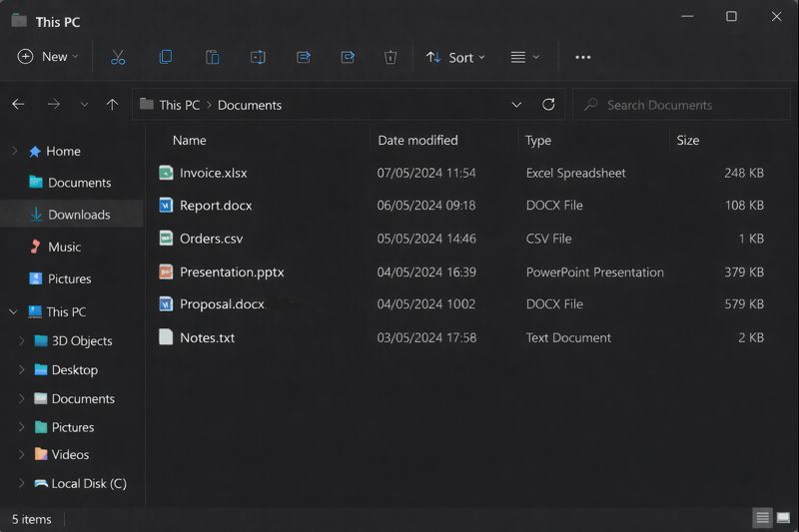Image resolution: width=799 pixels, height=532 pixels.
Task: Switch to details view in status bar
Action: click(x=762, y=518)
